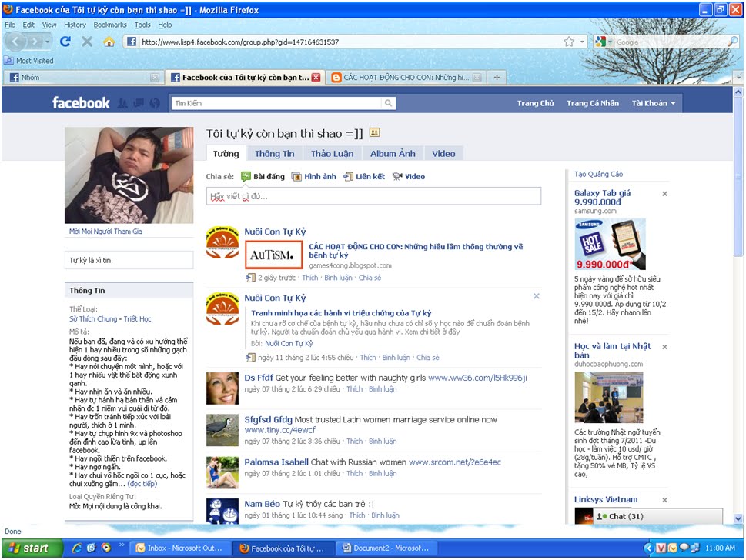746x560 pixels.
Task: Open Document2 - Microsoft Word taskbar item
Action: click(x=386, y=548)
